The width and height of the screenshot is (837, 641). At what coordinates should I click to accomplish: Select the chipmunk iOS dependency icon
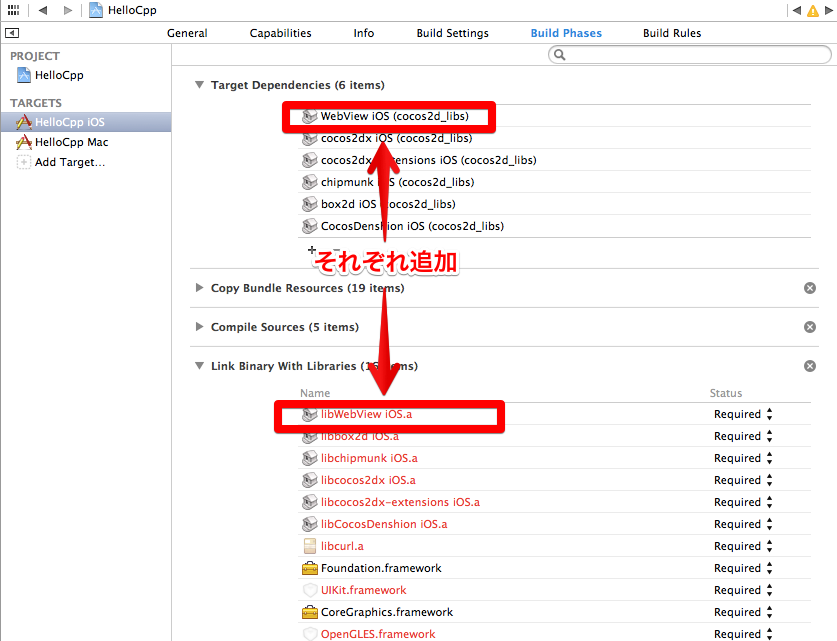(x=310, y=182)
